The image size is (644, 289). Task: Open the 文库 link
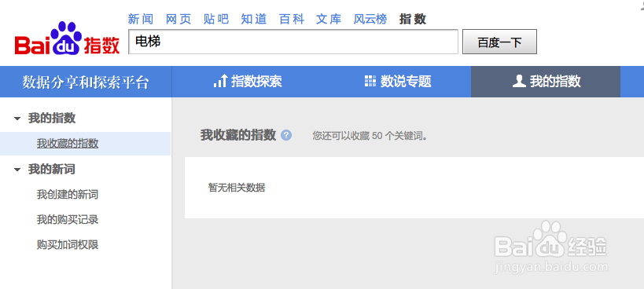[x=329, y=19]
